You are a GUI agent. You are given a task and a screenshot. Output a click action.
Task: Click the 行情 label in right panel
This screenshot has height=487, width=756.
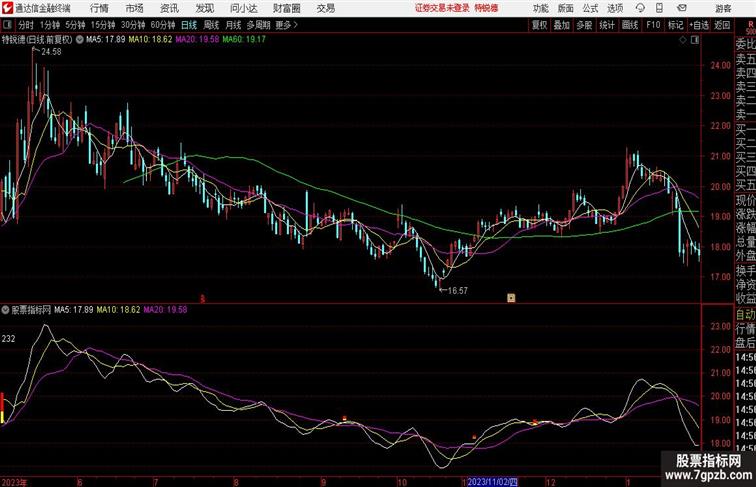click(x=745, y=329)
